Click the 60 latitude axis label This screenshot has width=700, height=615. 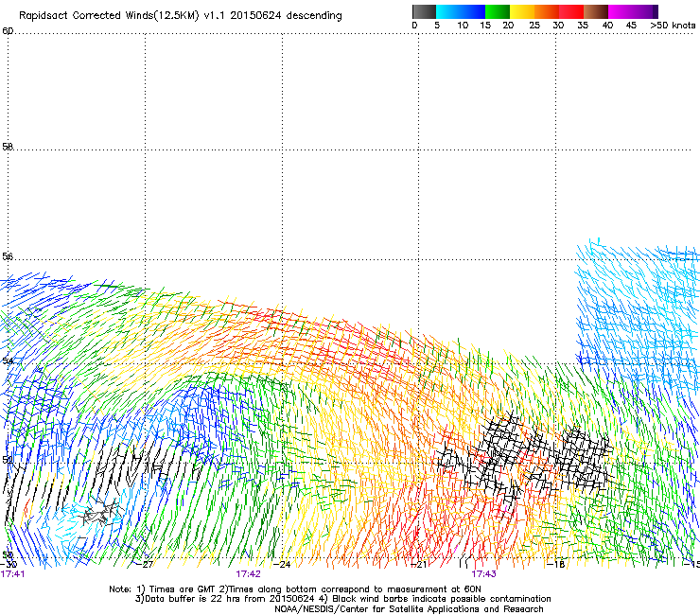pyautogui.click(x=8, y=31)
